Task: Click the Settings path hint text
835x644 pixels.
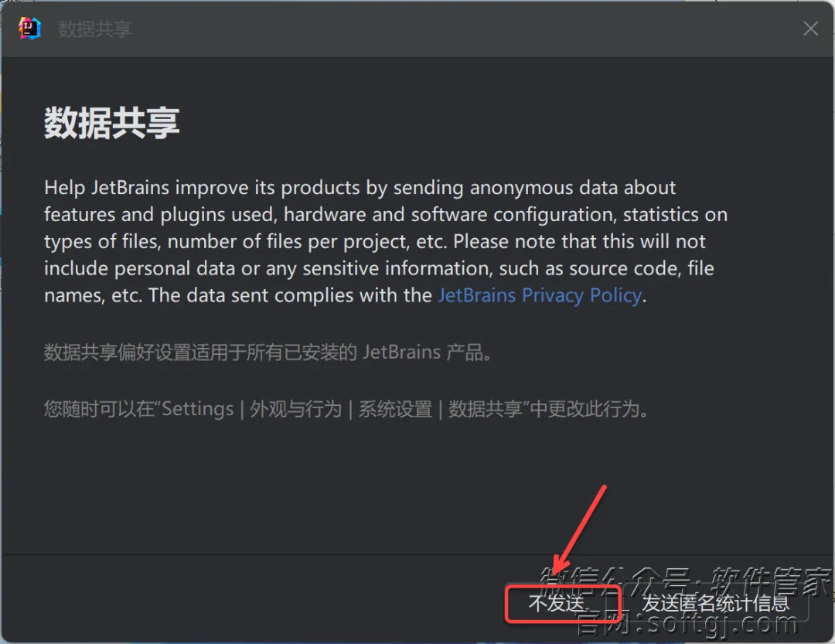Action: [346, 409]
